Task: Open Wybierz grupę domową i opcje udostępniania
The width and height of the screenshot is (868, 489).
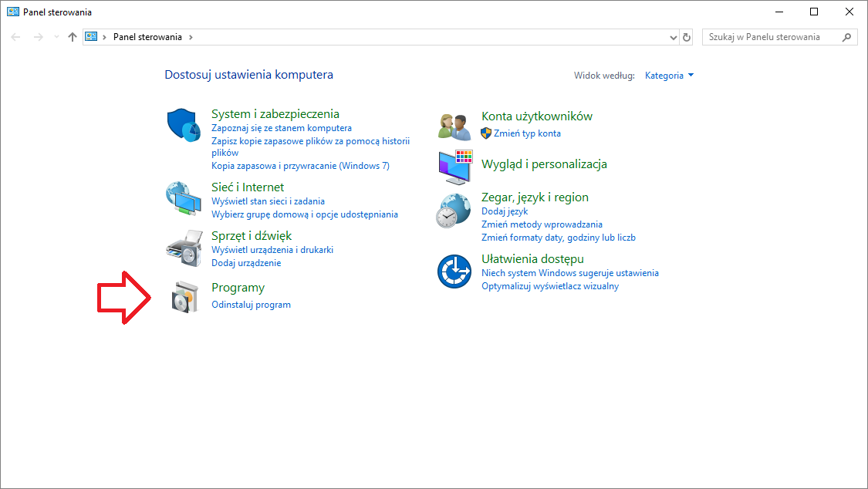Action: pyautogui.click(x=305, y=214)
